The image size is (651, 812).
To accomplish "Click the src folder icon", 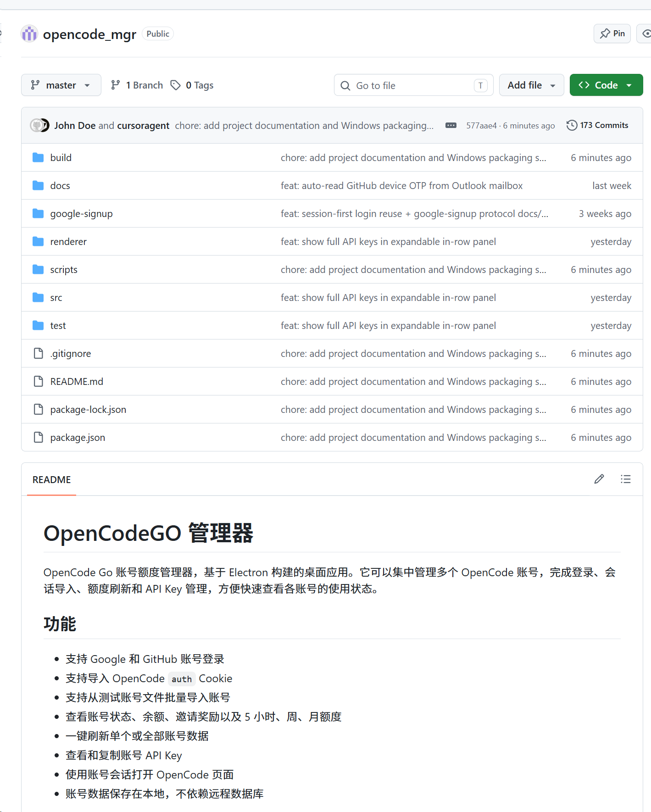I will tap(38, 297).
